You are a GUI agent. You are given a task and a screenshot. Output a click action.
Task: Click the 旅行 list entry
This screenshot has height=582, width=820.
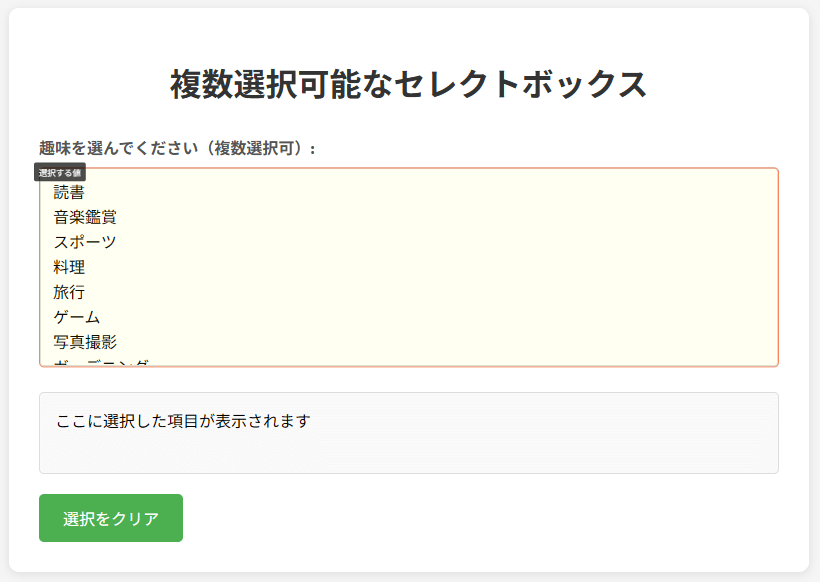point(70,292)
